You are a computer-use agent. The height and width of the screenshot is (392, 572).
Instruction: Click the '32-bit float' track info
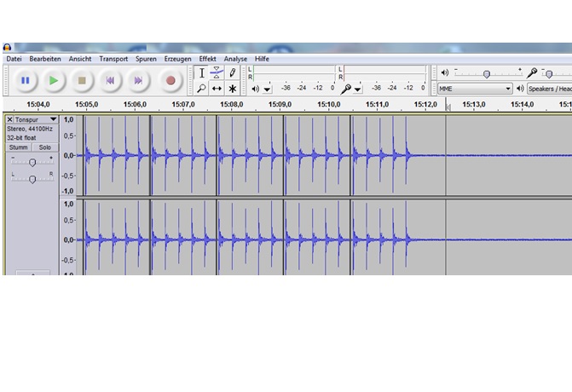tap(21, 138)
